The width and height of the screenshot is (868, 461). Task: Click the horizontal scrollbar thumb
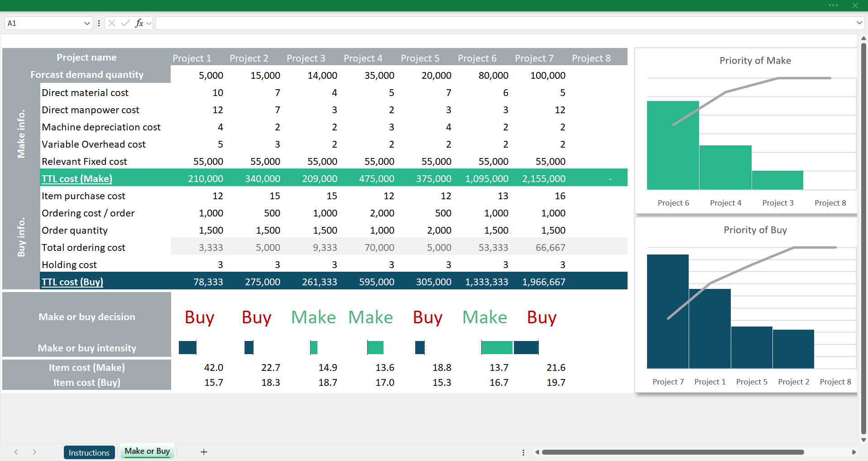click(672, 452)
